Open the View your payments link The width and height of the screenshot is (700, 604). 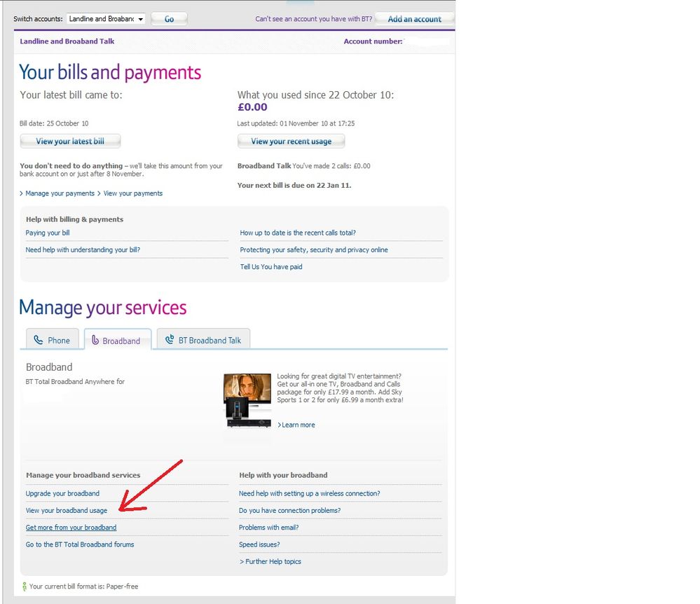[x=132, y=193]
